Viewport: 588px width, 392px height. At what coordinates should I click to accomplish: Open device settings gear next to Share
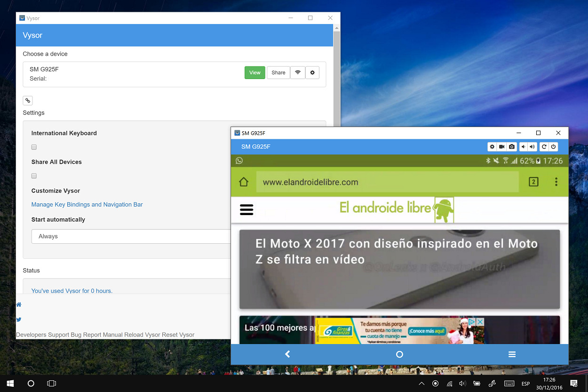pos(312,72)
